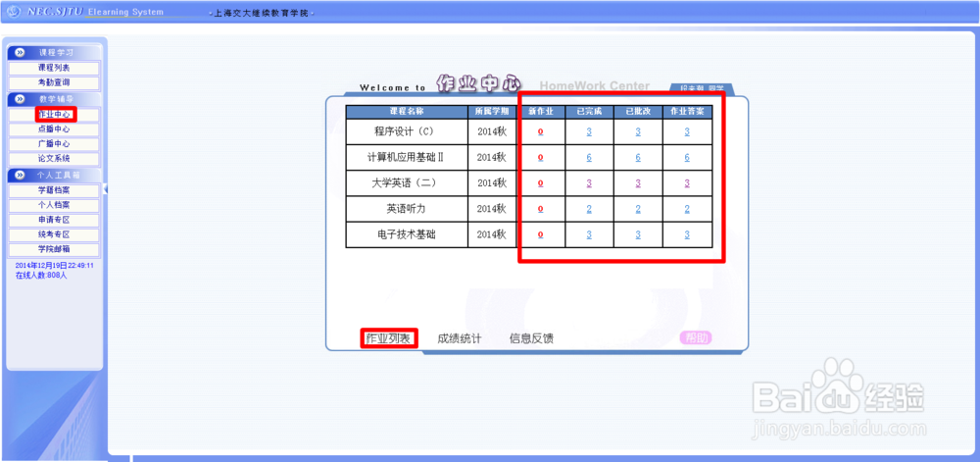Click the NEC.SJTU globe logo icon
This screenshot has height=462, width=980.
click(14, 12)
